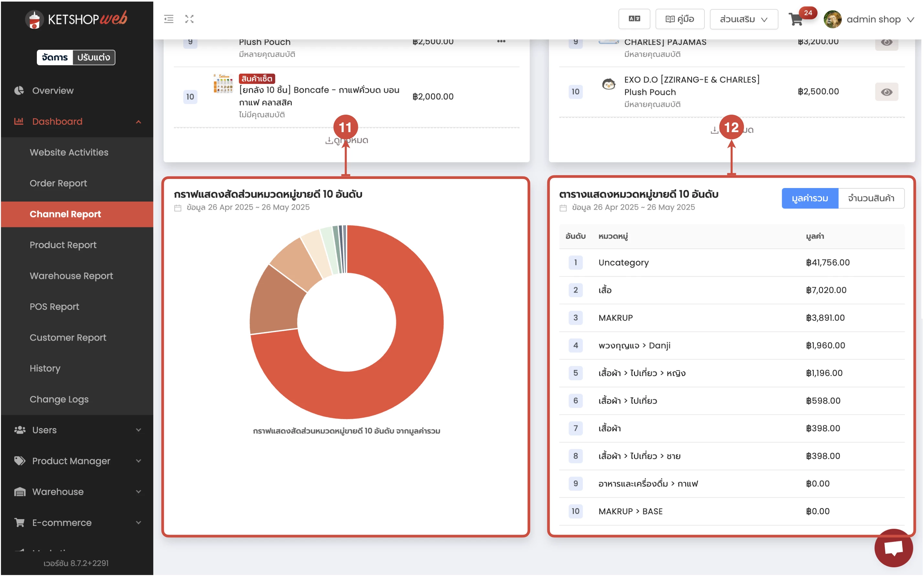The height and width of the screenshot is (576, 924).
Task: Click the Warehouse building icon
Action: pyautogui.click(x=19, y=492)
